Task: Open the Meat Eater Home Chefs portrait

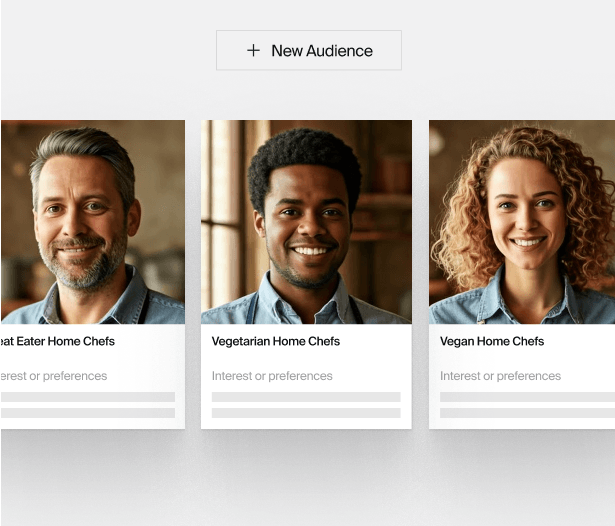Action: point(93,222)
